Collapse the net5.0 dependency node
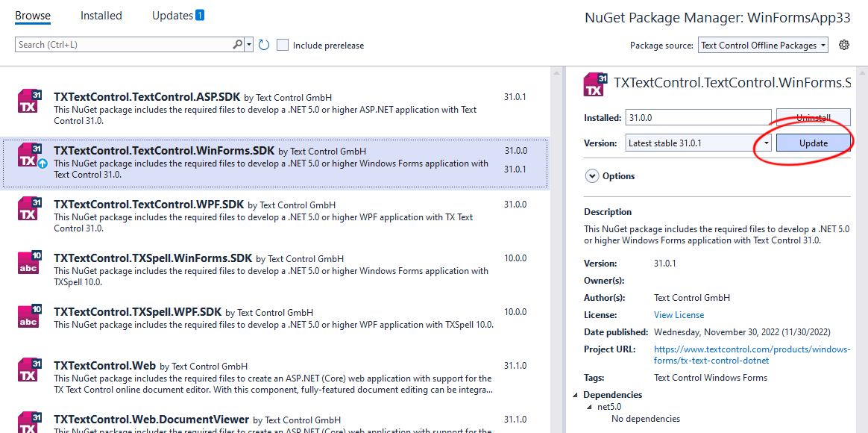868x433 pixels. click(x=590, y=407)
